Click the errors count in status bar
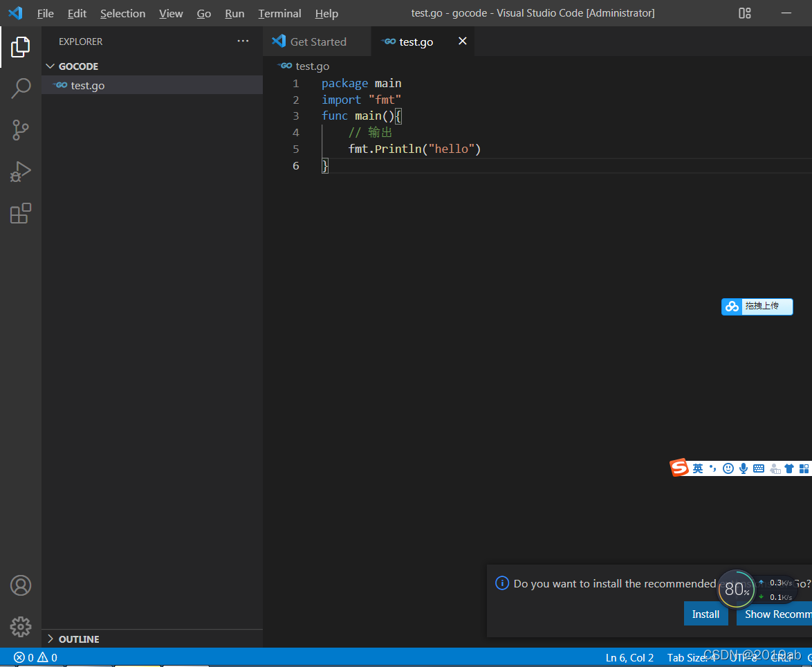Screen dimensions: 812x667 pyautogui.click(x=24, y=658)
